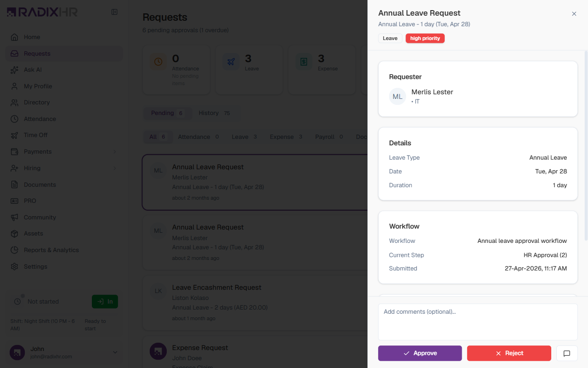
Task: Click the LK avatar on Encashment row
Action: 158,291
